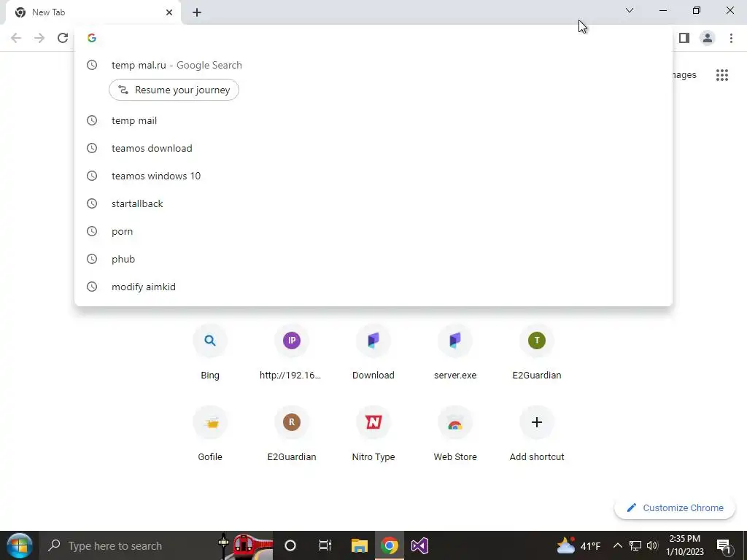The height and width of the screenshot is (560, 747).
Task: Open the Download shortcut
Action: pyautogui.click(x=373, y=352)
